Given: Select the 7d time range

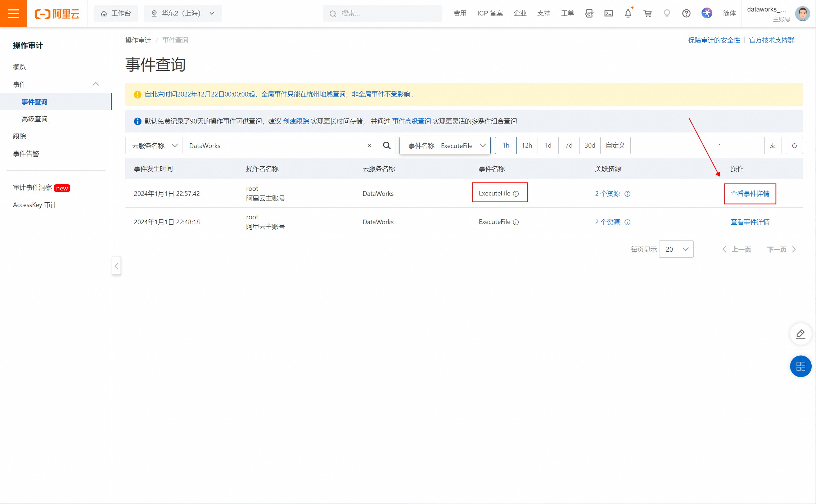Looking at the screenshot, I should (569, 145).
